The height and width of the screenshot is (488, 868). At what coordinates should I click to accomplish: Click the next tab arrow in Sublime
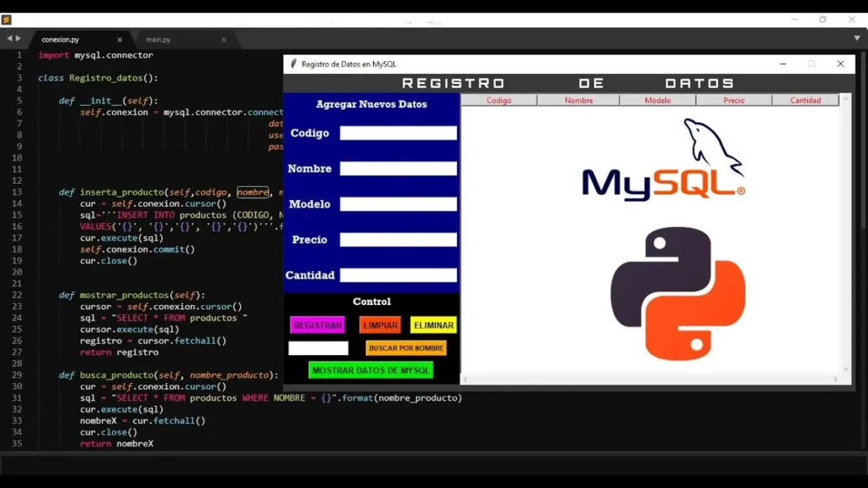19,39
